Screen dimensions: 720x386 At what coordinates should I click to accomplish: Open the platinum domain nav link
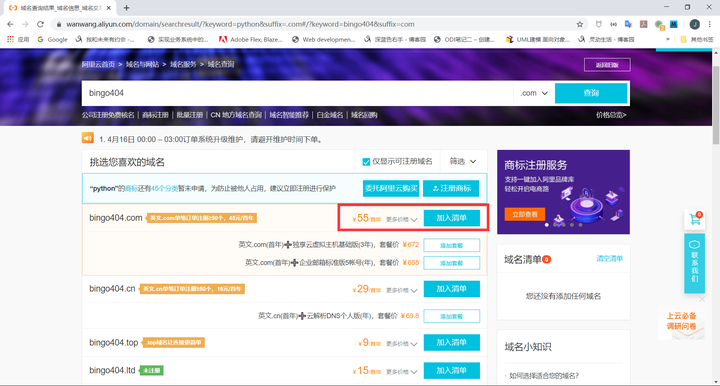330,115
